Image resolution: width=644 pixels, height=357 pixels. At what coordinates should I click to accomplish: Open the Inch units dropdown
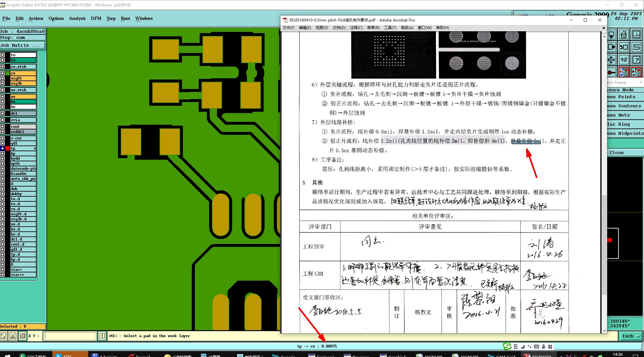tap(631, 336)
